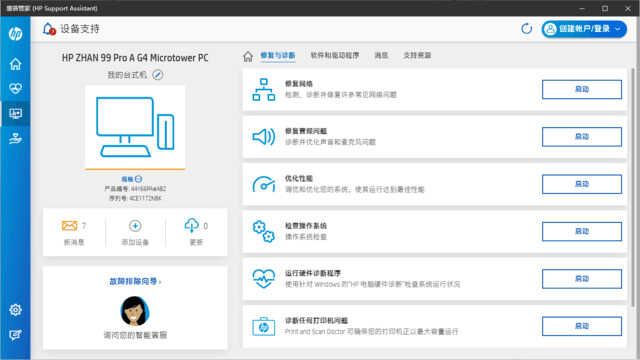Maximize the HP Support Assistant window
The width and height of the screenshot is (640, 360).
[x=605, y=8]
